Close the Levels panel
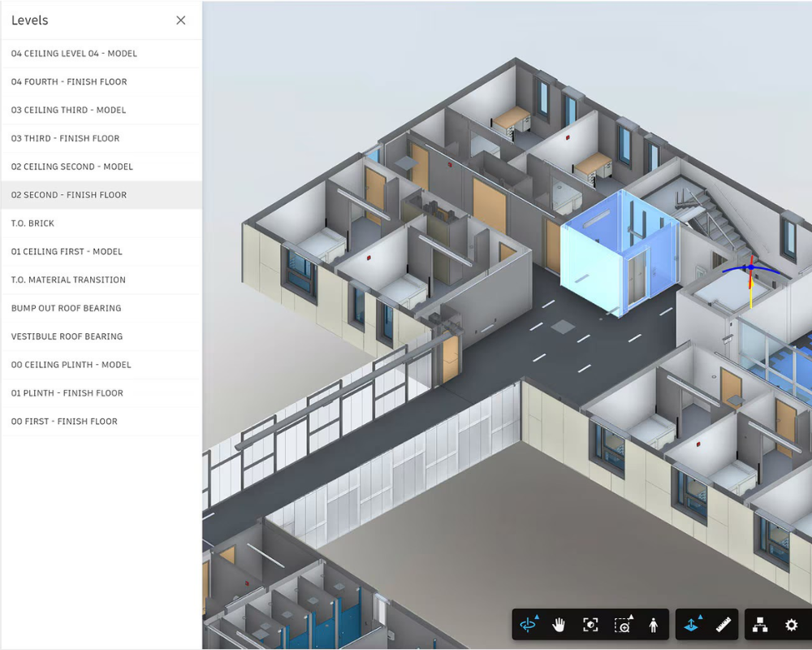The image size is (812, 650). 181,20
